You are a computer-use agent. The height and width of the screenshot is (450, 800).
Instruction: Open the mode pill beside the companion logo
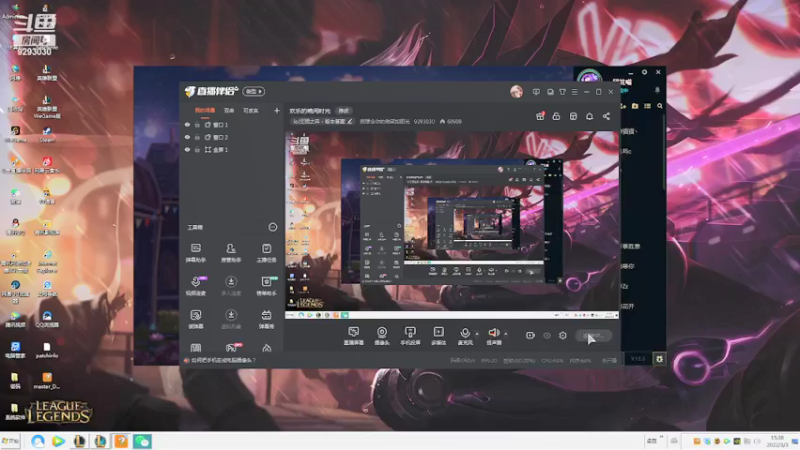click(254, 91)
